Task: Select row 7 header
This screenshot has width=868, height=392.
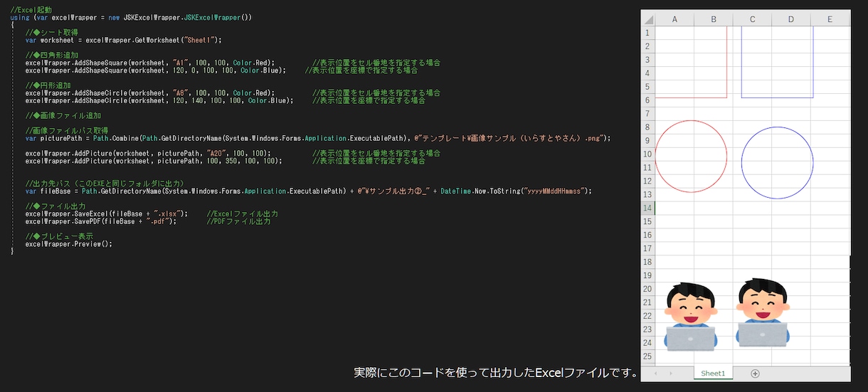Action: (647, 114)
